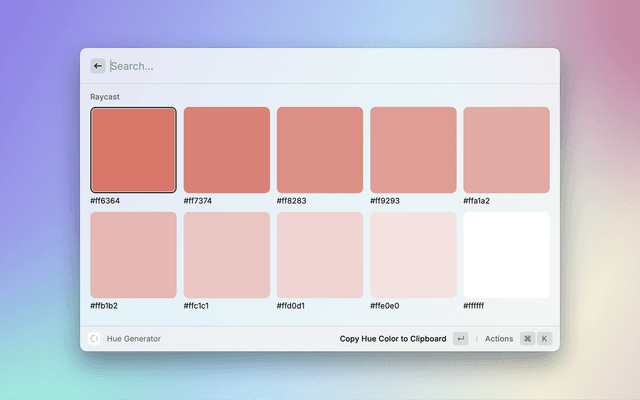Select the #ffa1a2 color swatch
Image resolution: width=640 pixels, height=400 pixels.
tap(506, 150)
